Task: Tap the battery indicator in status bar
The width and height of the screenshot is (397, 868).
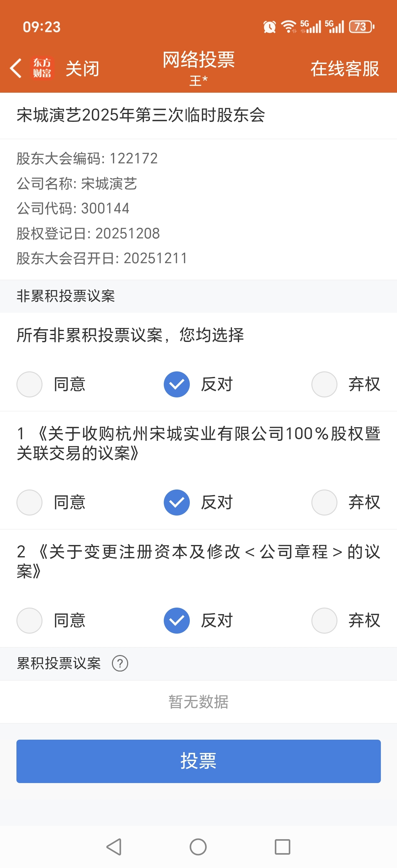Action: (x=361, y=27)
